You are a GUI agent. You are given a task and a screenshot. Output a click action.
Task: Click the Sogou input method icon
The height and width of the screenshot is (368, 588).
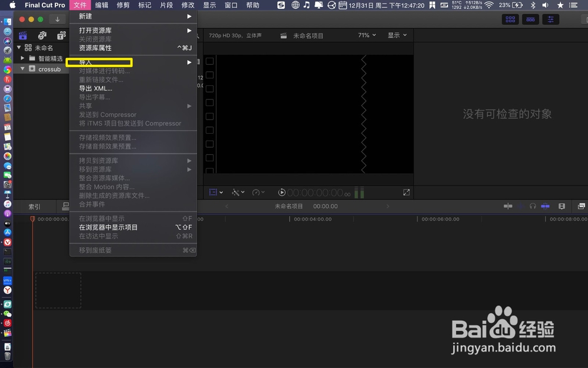pyautogui.click(x=281, y=5)
